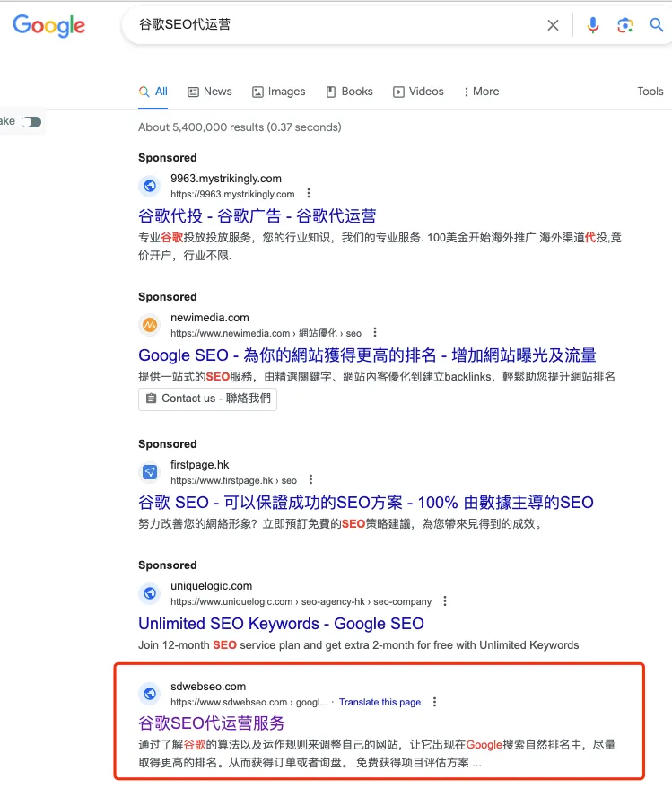Viewport: 672px width, 797px height.
Task: Open the 谷歌 SEO firstpage ad title
Action: click(366, 503)
